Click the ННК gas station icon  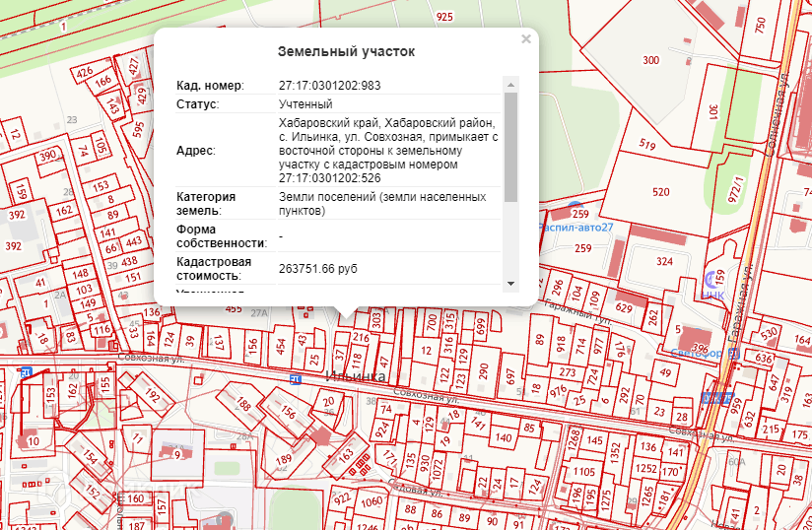711,281
